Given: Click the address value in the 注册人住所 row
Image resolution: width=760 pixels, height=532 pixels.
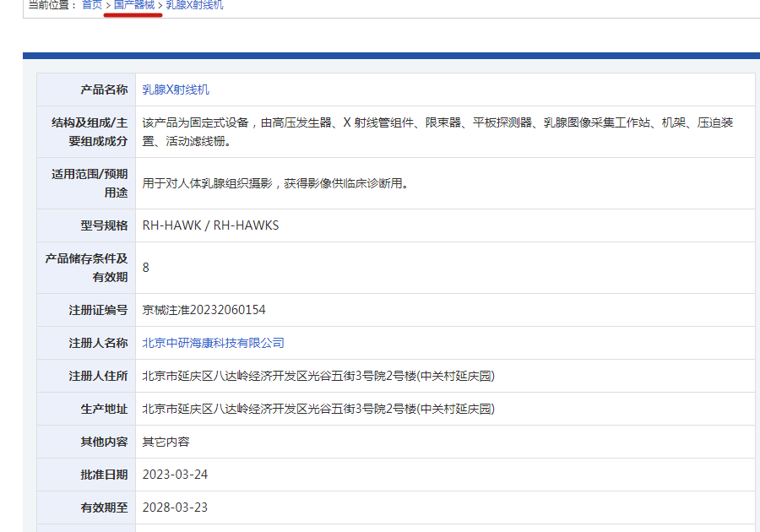Looking at the screenshot, I should click(318, 376).
